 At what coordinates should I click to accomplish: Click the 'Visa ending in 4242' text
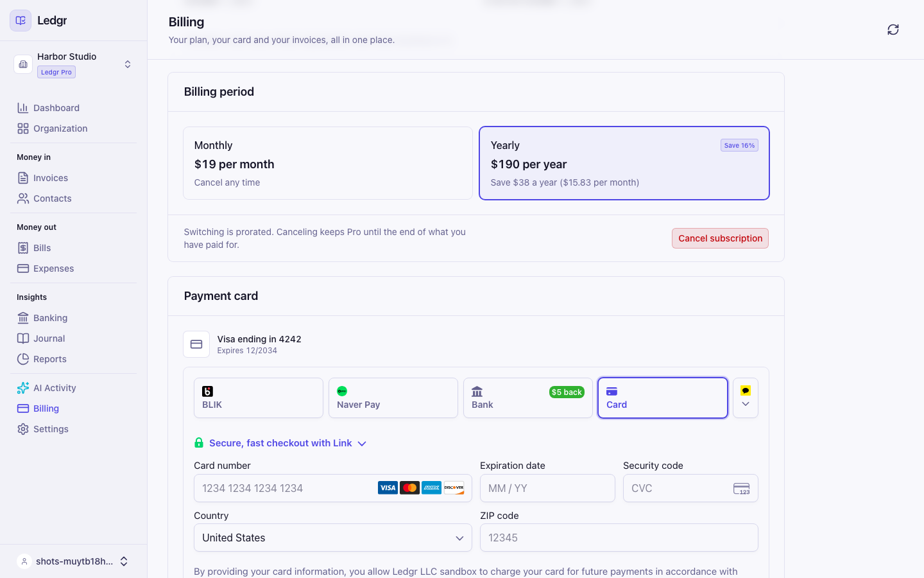tap(259, 339)
